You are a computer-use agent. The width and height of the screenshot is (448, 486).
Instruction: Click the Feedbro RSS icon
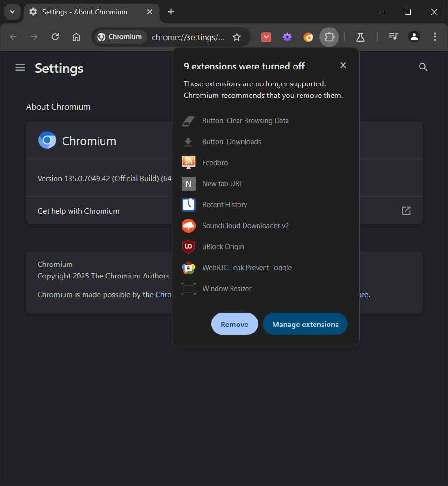(188, 163)
